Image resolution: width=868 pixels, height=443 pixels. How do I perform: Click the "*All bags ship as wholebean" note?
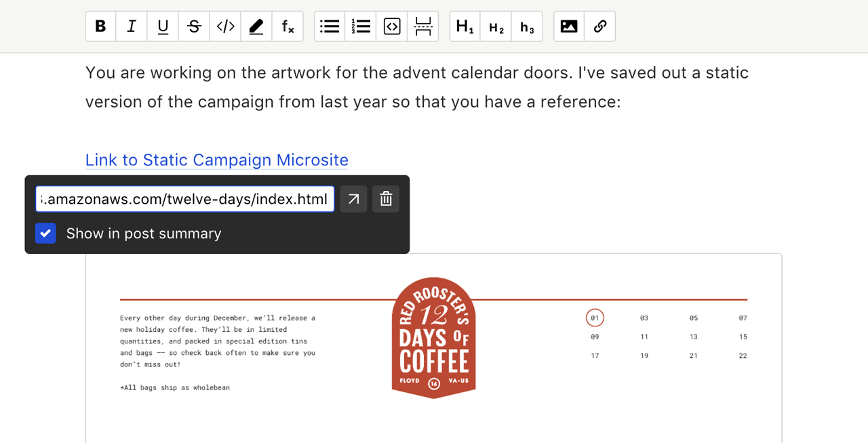pyautogui.click(x=175, y=388)
